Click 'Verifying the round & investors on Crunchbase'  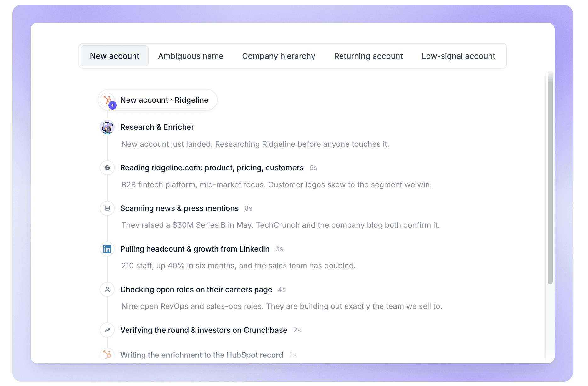[x=204, y=330]
